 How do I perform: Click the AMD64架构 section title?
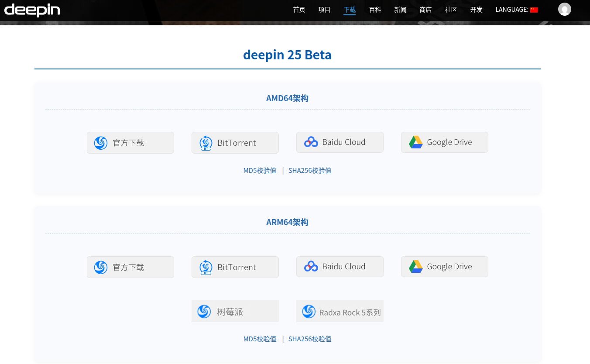point(287,98)
